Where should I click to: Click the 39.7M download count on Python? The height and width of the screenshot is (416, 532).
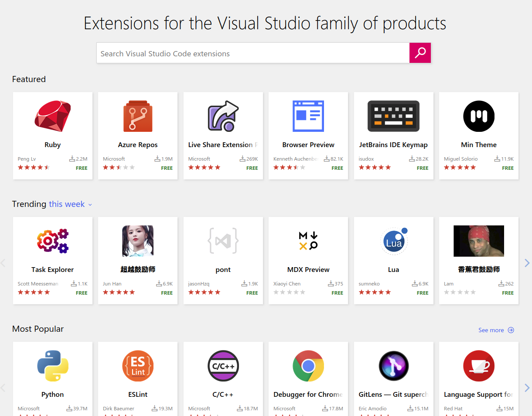pyautogui.click(x=77, y=409)
